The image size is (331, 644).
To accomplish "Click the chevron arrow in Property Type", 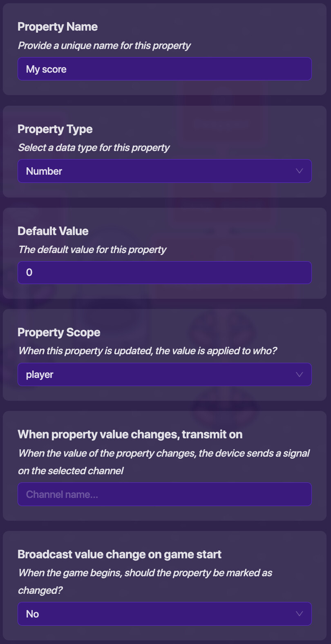I will 299,171.
